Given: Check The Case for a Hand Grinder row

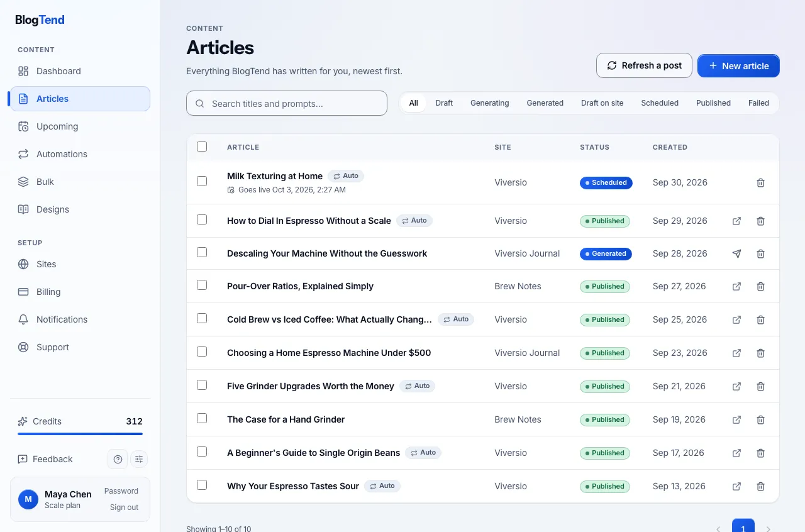Looking at the screenshot, I should 202,418.
